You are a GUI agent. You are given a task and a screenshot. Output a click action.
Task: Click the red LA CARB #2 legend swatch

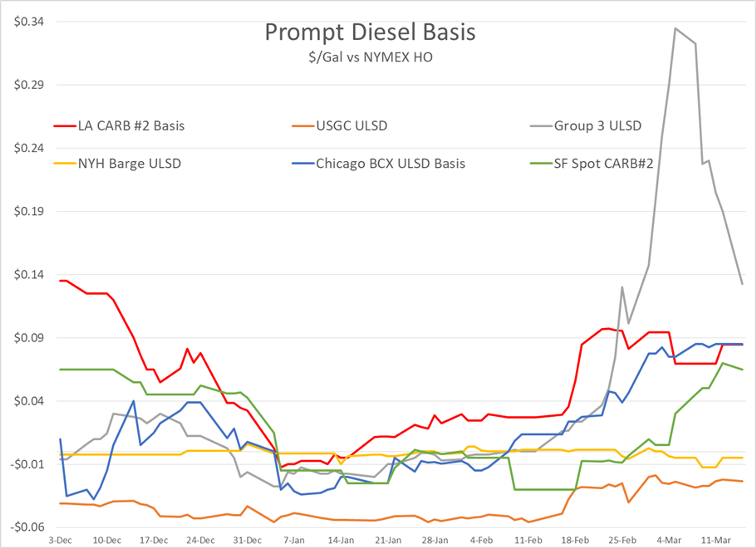pos(65,126)
